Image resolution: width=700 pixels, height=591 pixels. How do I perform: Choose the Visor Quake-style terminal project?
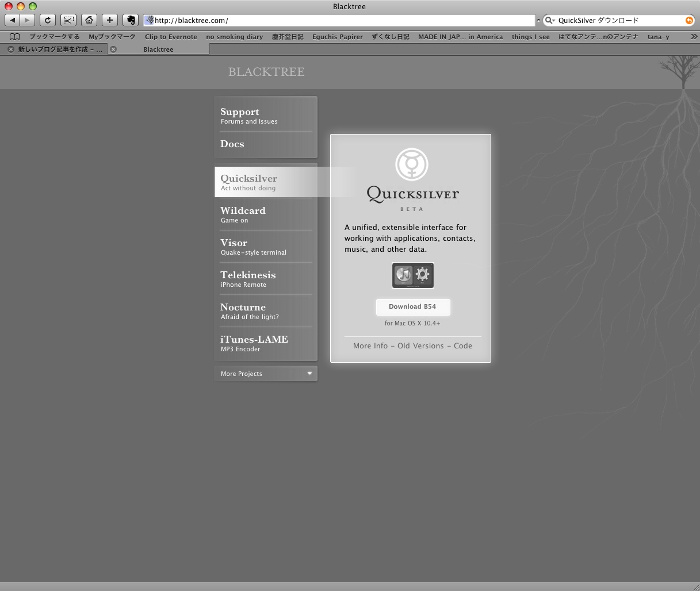(266, 247)
